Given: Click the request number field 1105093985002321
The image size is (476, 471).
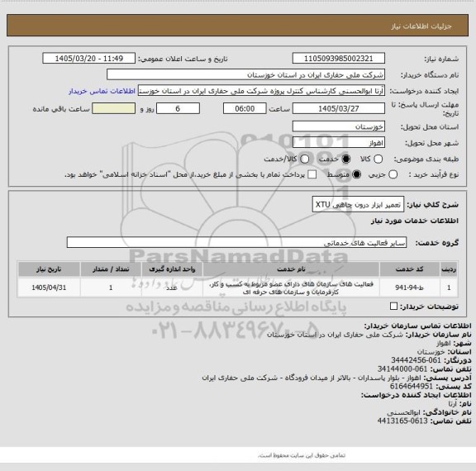Looking at the screenshot, I should click(x=339, y=59).
